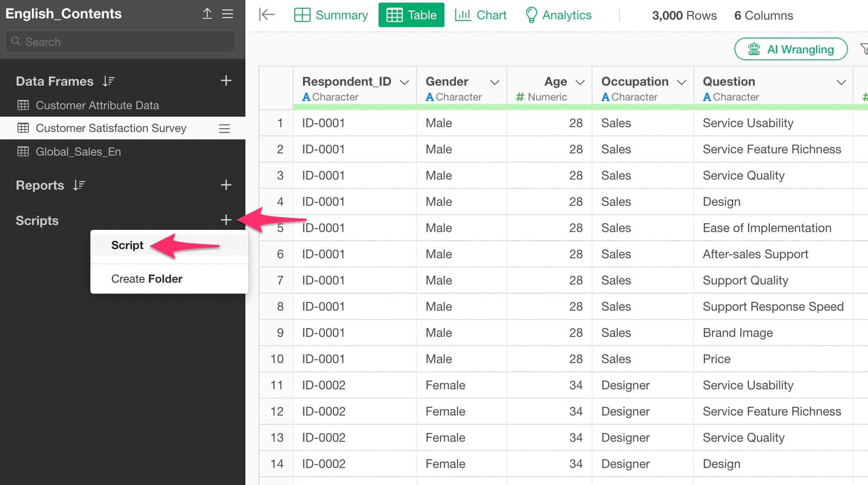Add a new data frame
The width and height of the screenshot is (868, 485).
226,81
